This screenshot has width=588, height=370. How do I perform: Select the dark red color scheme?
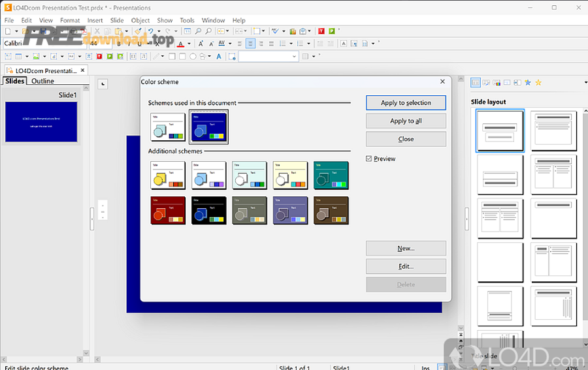pyautogui.click(x=168, y=211)
